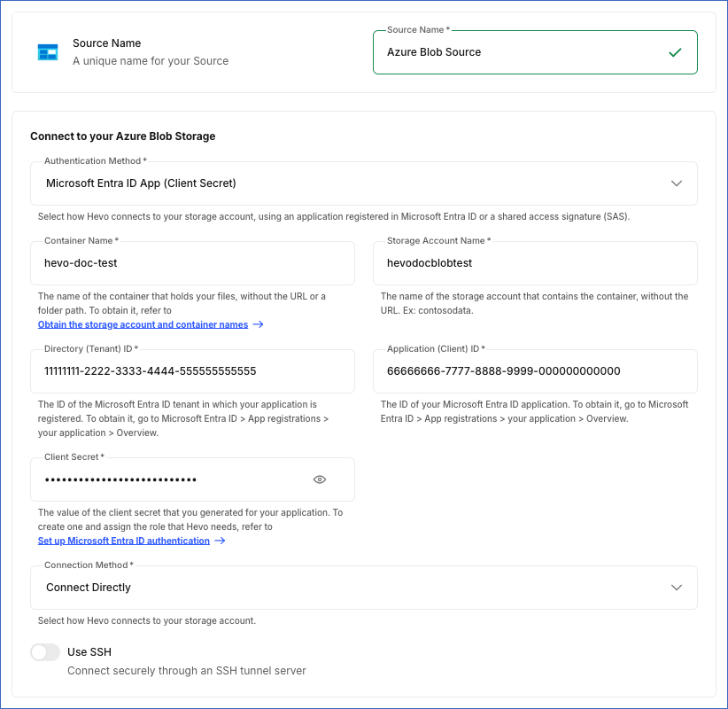Viewport: 728px width, 709px height.
Task: Click the Connect to your Azure Blob Storage heading
Action: pyautogui.click(x=122, y=136)
